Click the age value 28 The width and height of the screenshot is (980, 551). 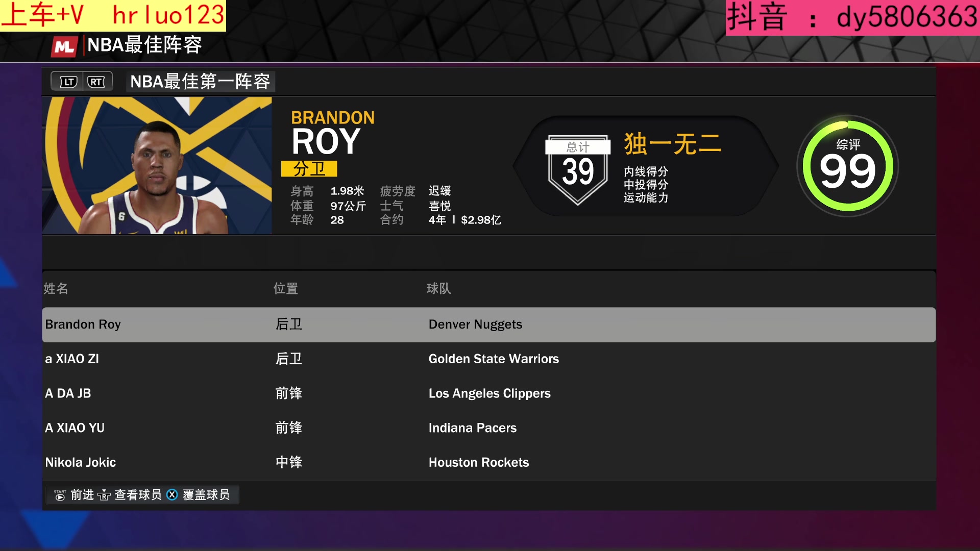pos(337,220)
